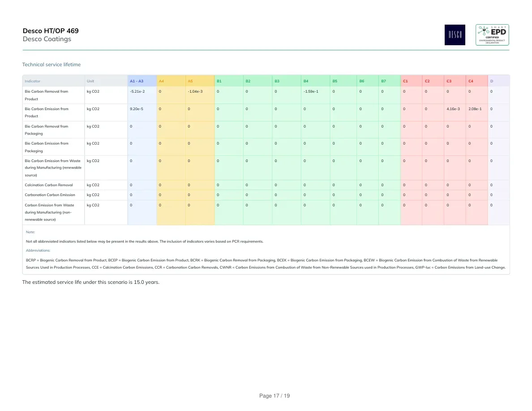Click the Indicator column header
Image resolution: width=532 pixels, height=411 pixels.
(x=32, y=81)
